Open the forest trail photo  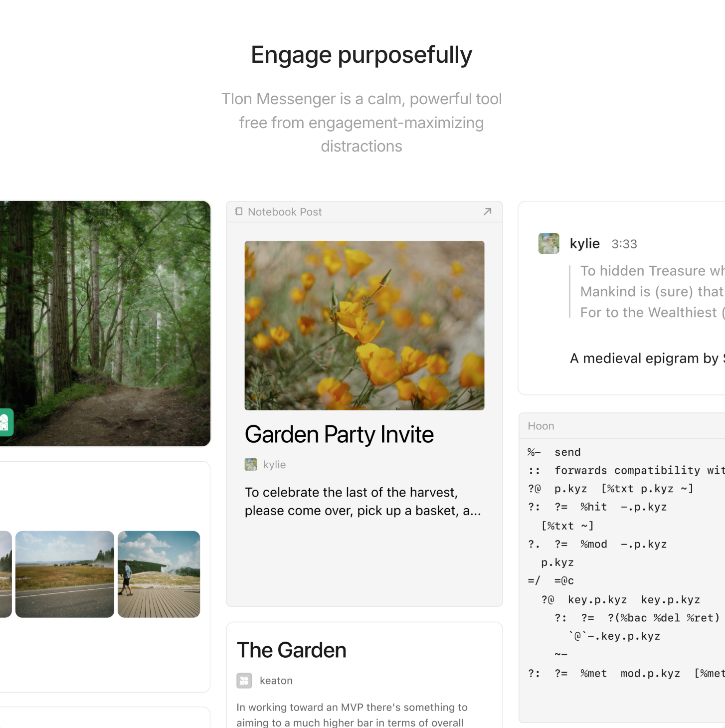tap(105, 323)
